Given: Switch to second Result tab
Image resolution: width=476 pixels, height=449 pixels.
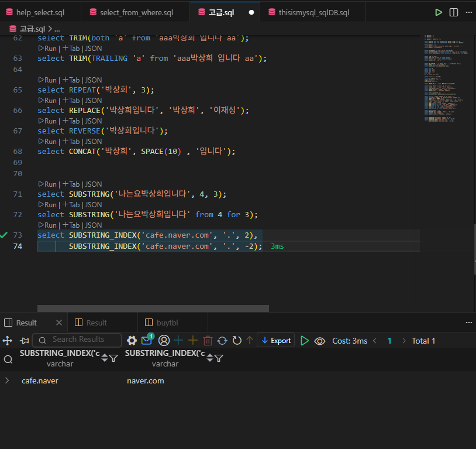Looking at the screenshot, I should [x=96, y=323].
